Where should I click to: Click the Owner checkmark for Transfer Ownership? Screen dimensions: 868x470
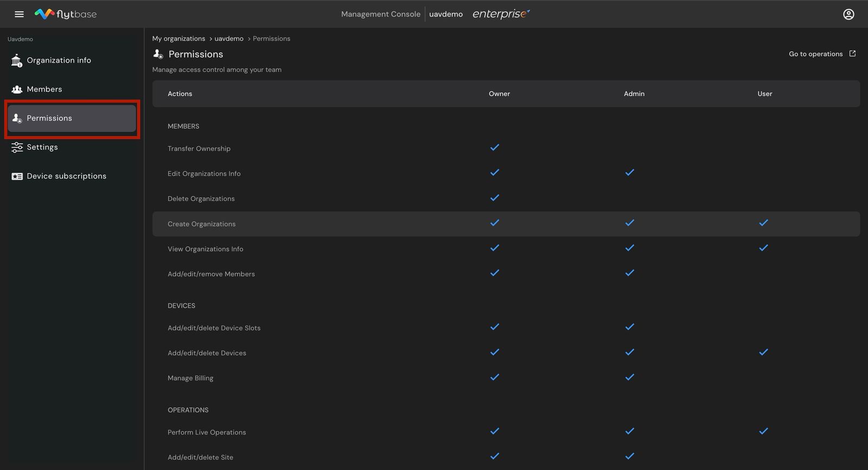(x=495, y=147)
